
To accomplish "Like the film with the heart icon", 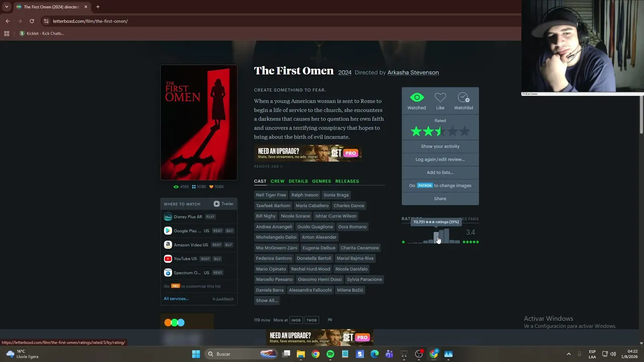I will click(x=440, y=98).
